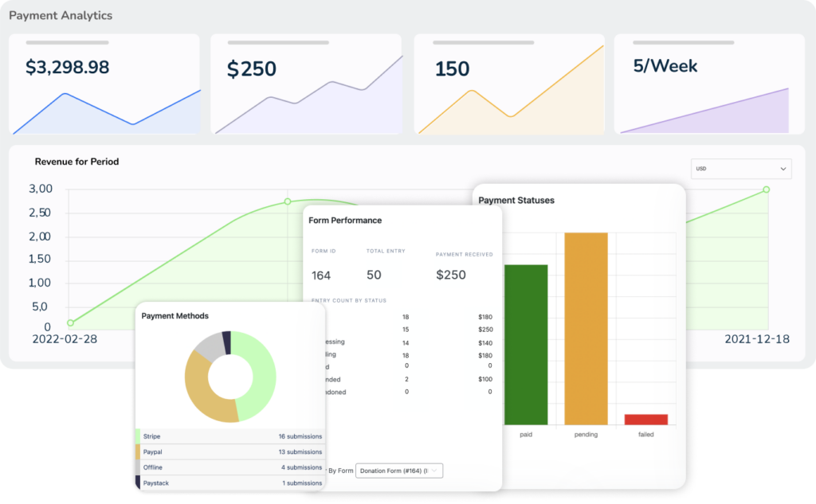
Task: Click the Entry Count By Status label
Action: pyautogui.click(x=349, y=301)
